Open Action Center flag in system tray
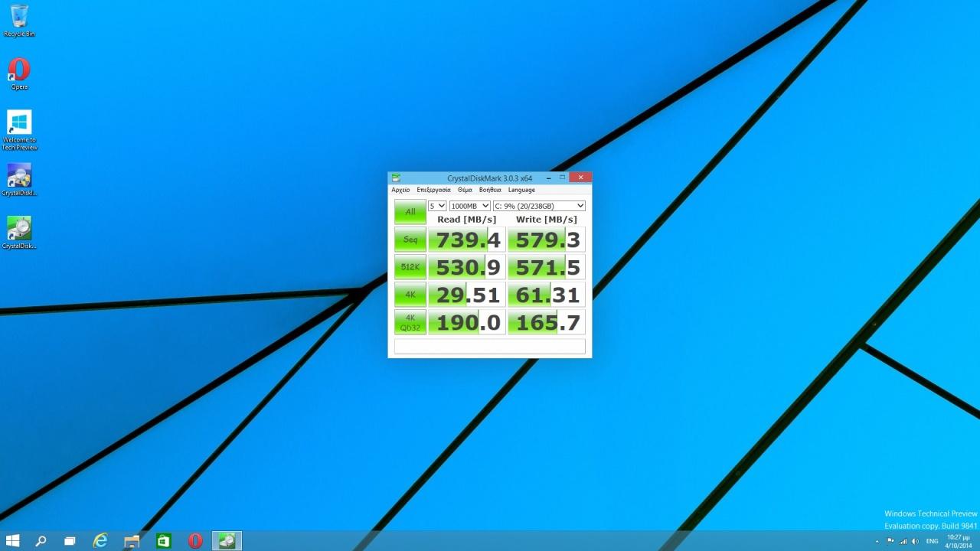 890,541
